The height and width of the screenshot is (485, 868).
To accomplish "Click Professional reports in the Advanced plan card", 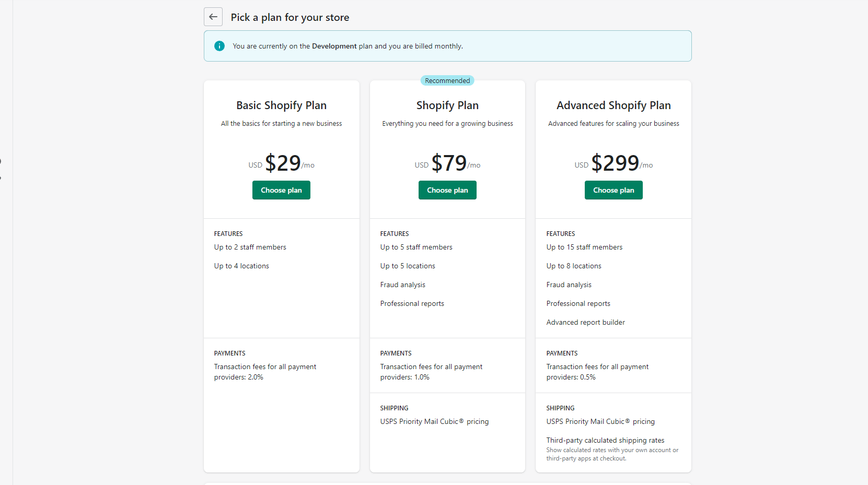I will pyautogui.click(x=578, y=303).
